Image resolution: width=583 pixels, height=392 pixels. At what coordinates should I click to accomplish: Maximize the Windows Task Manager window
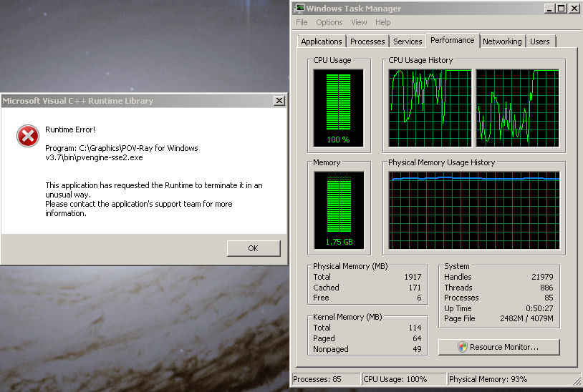pyautogui.click(x=562, y=9)
